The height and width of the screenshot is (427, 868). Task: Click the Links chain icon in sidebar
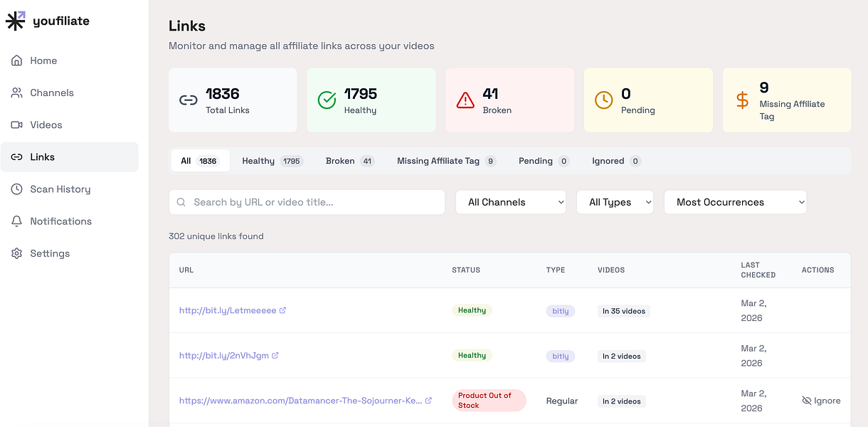click(17, 157)
